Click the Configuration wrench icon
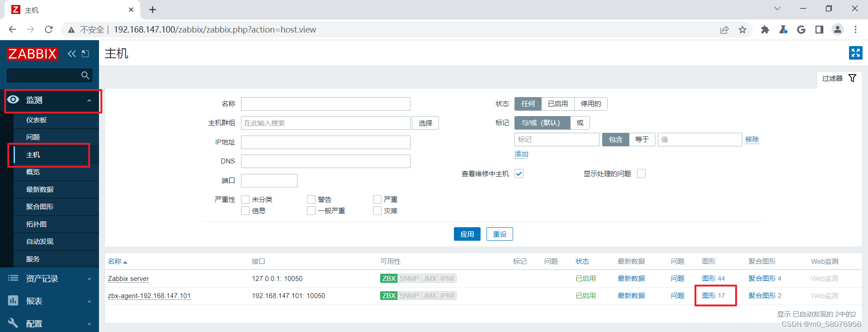Image resolution: width=868 pixels, height=332 pixels. (13, 323)
